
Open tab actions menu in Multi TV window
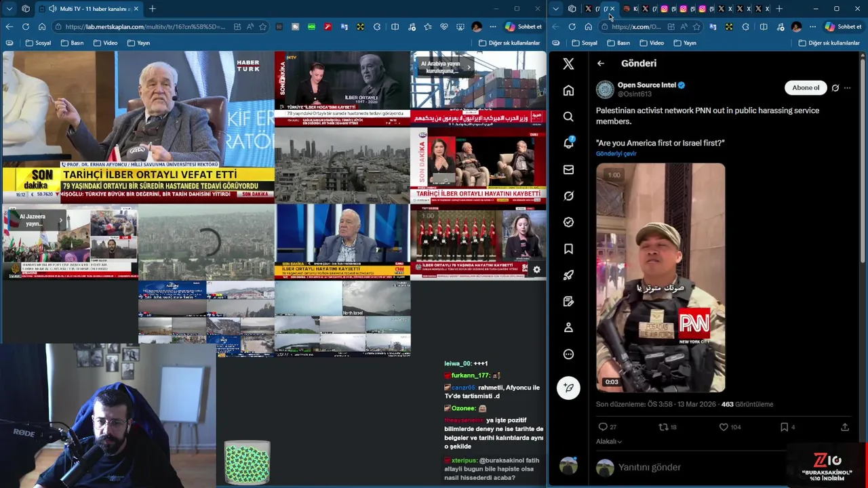[x=9, y=9]
